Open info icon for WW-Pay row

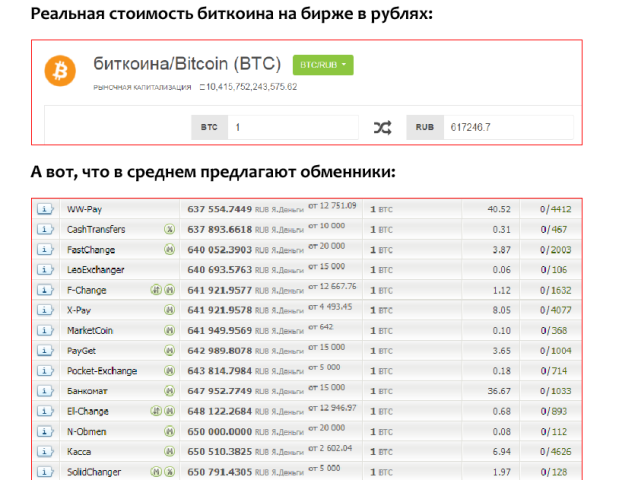(45, 209)
